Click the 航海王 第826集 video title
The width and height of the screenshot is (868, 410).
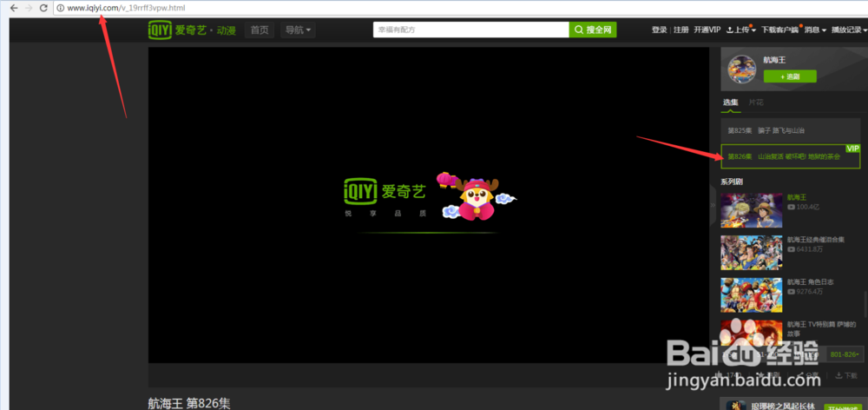[x=189, y=403]
